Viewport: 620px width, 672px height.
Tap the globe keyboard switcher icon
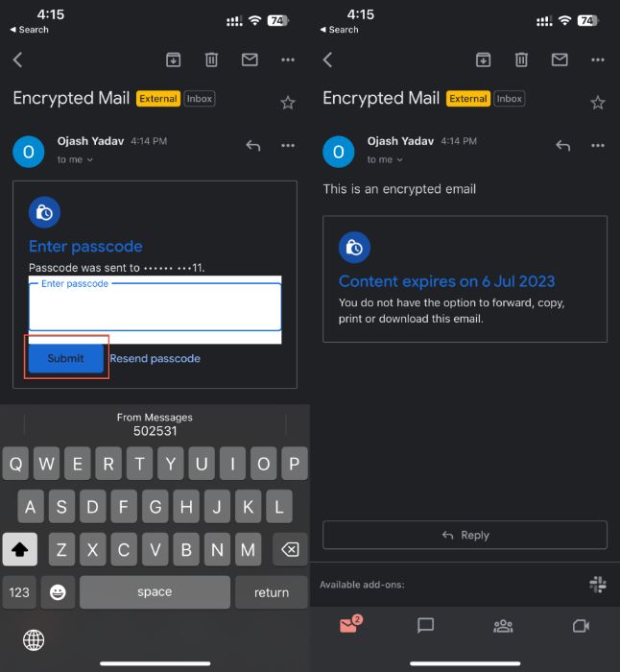[34, 640]
